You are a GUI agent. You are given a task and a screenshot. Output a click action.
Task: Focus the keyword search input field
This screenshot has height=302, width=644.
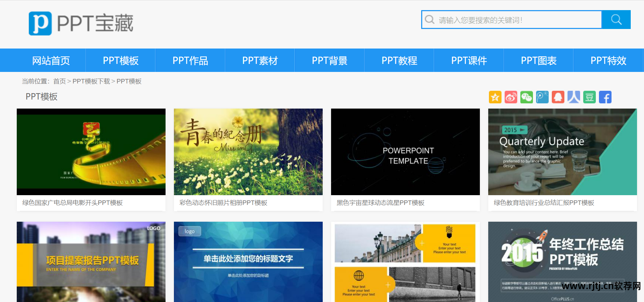click(x=512, y=20)
